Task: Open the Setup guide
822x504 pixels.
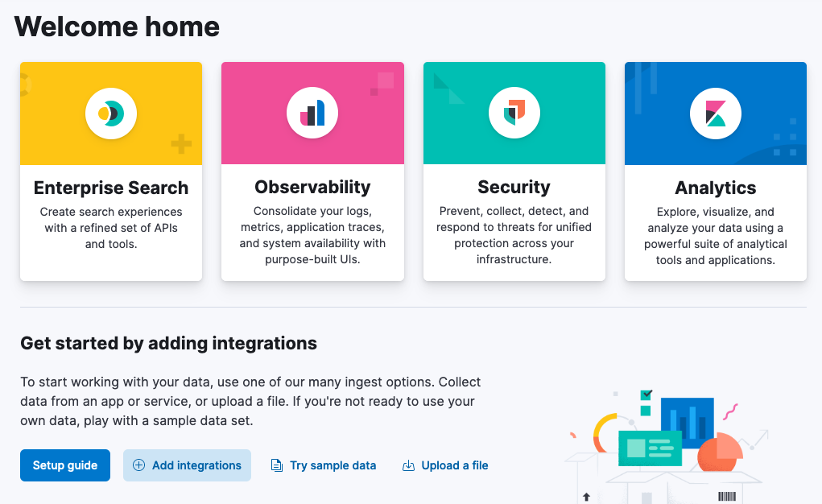Action: (x=64, y=465)
